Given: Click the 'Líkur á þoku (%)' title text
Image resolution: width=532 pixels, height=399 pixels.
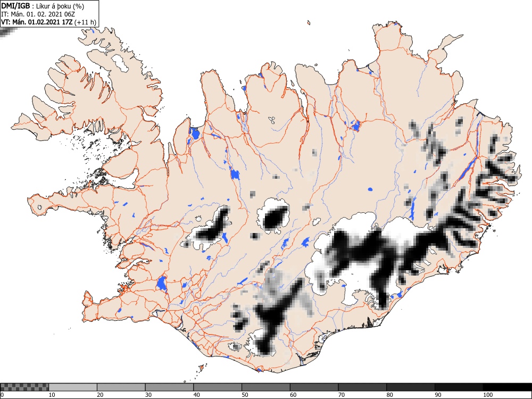Looking at the screenshot, I should pyautogui.click(x=61, y=6).
